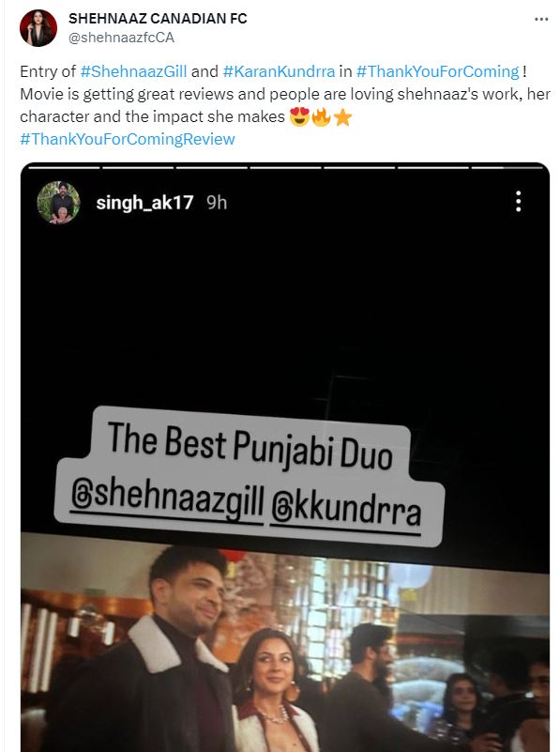
Task: Open the #ShehnaazGill hashtag
Action: tap(133, 71)
